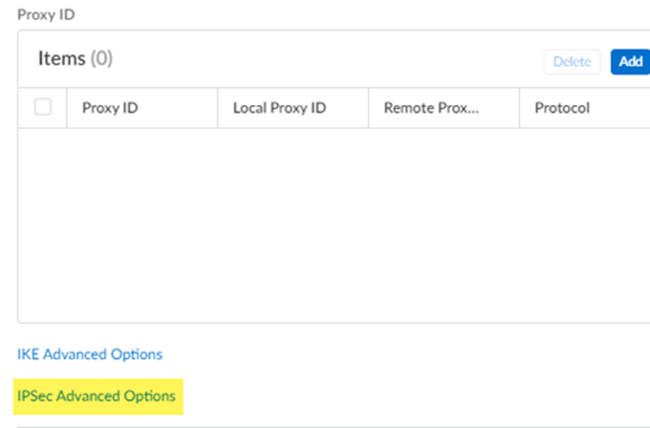Expand IKE Advanced Options

pos(90,354)
